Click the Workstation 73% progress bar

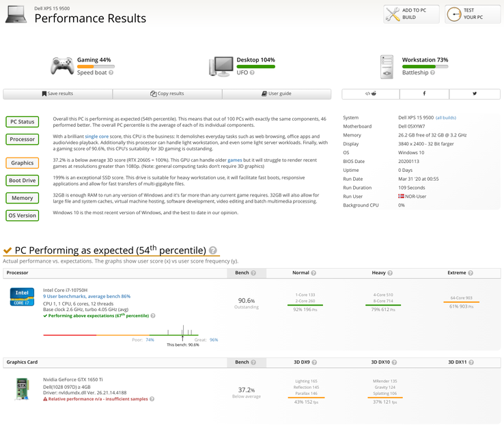tap(425, 66)
